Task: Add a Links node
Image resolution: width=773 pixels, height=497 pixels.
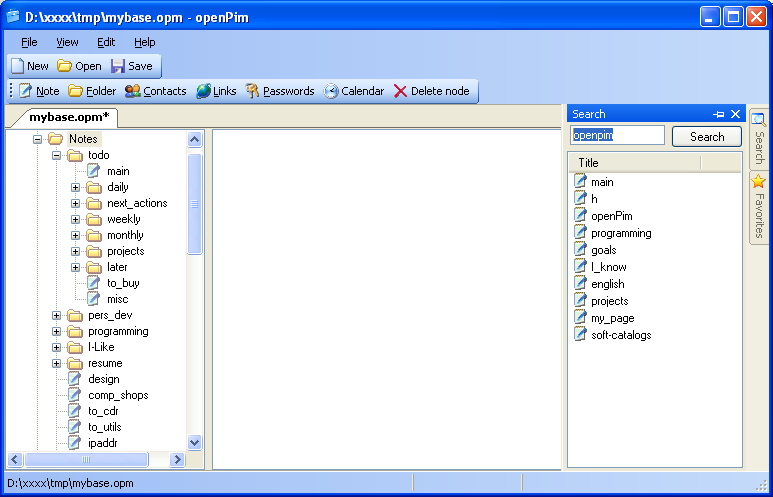Action: (x=216, y=91)
